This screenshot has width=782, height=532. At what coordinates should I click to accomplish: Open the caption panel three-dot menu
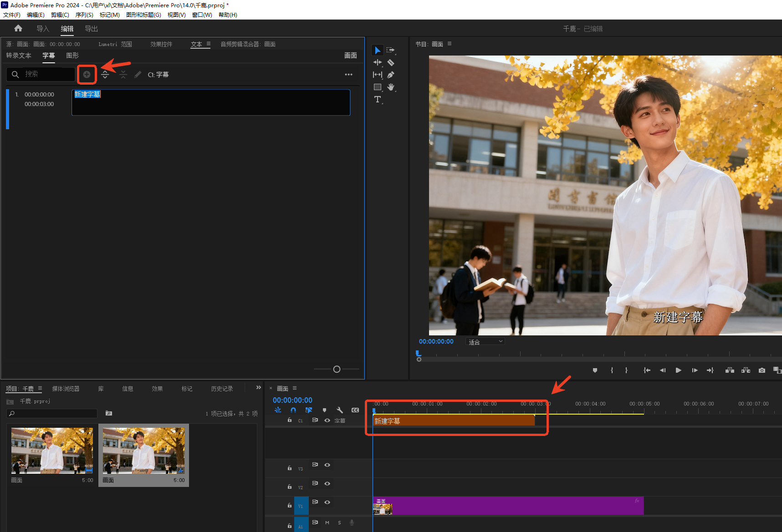(348, 75)
